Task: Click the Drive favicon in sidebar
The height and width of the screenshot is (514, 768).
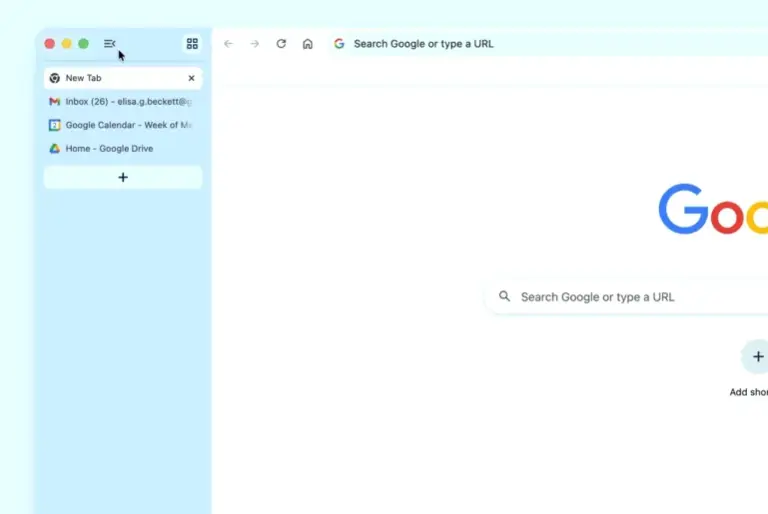Action: click(54, 148)
